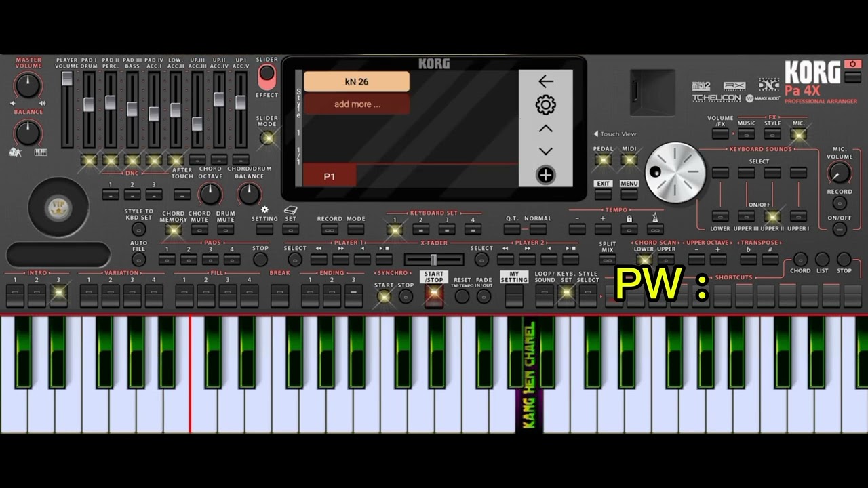Click the Transpose sharp button
Screen dimensions: 868x488
[x=770, y=260]
